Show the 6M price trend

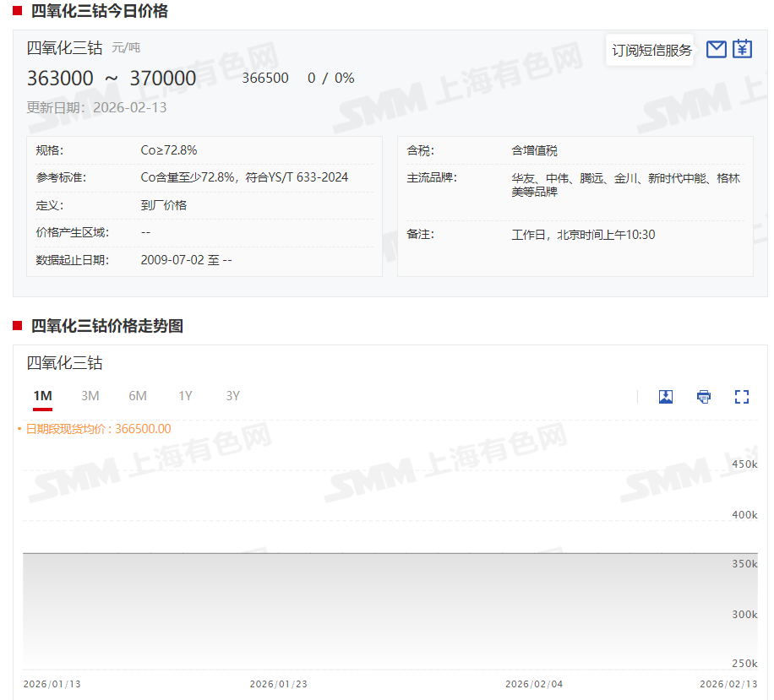tap(138, 396)
